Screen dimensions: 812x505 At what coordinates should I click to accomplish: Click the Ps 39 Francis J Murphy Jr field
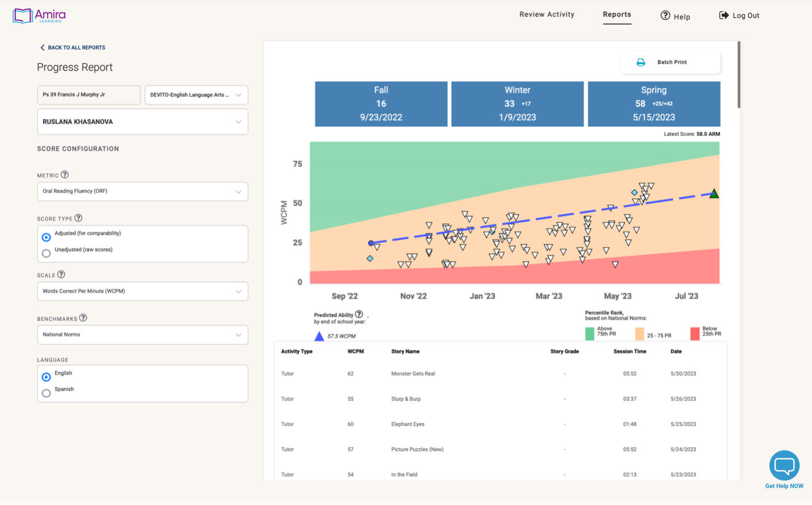coord(89,95)
